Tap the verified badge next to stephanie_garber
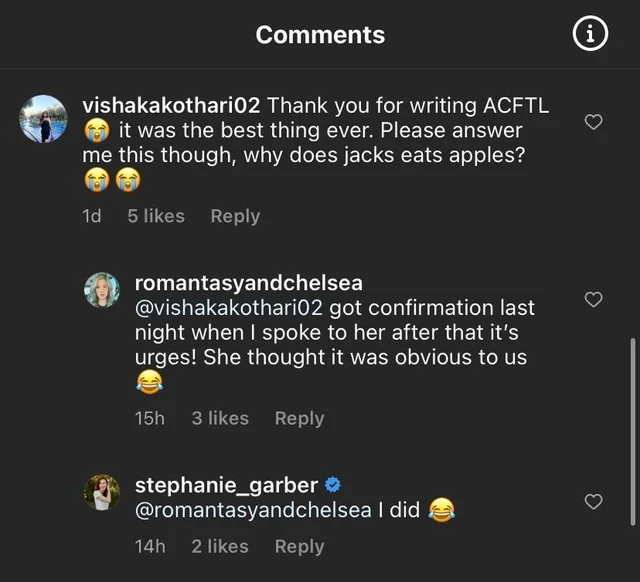 click(334, 485)
